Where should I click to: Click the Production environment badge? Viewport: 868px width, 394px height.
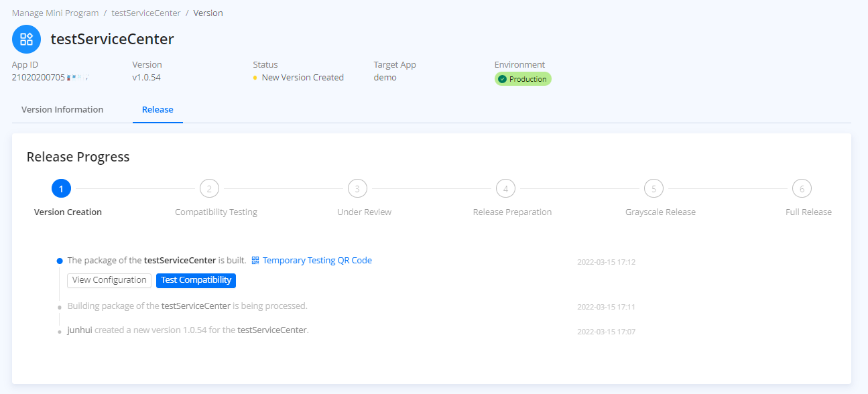coord(523,79)
